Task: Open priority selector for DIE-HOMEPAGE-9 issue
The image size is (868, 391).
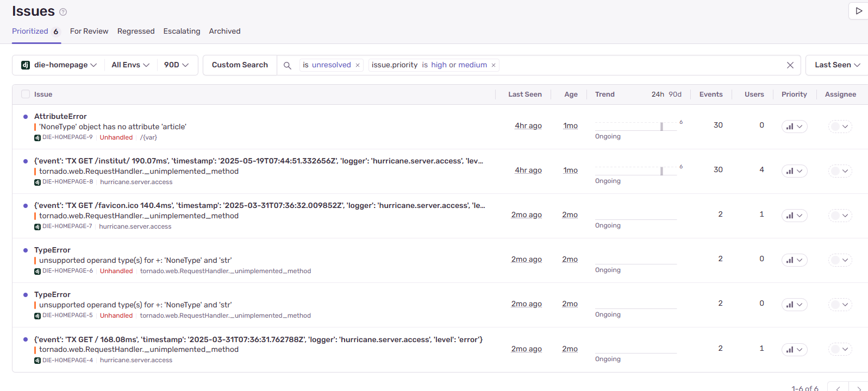Action: (x=794, y=127)
